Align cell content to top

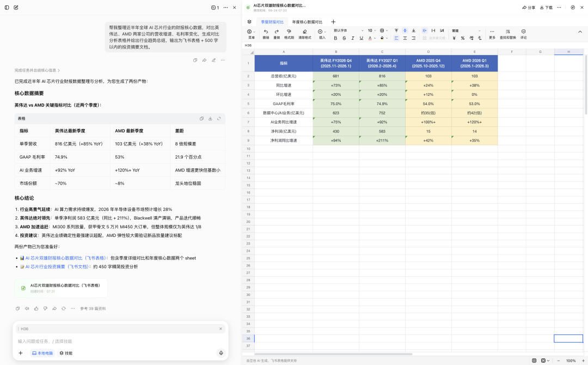396,31
